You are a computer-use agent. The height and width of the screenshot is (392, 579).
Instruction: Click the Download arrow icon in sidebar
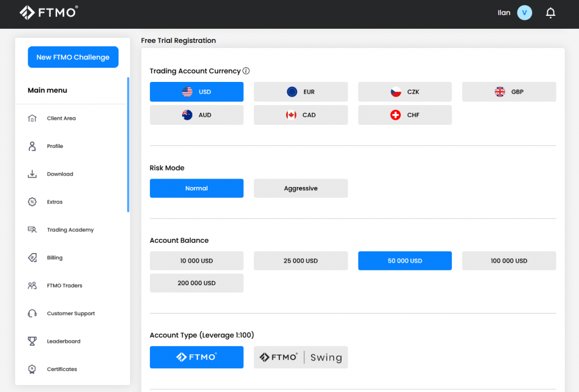pos(32,174)
